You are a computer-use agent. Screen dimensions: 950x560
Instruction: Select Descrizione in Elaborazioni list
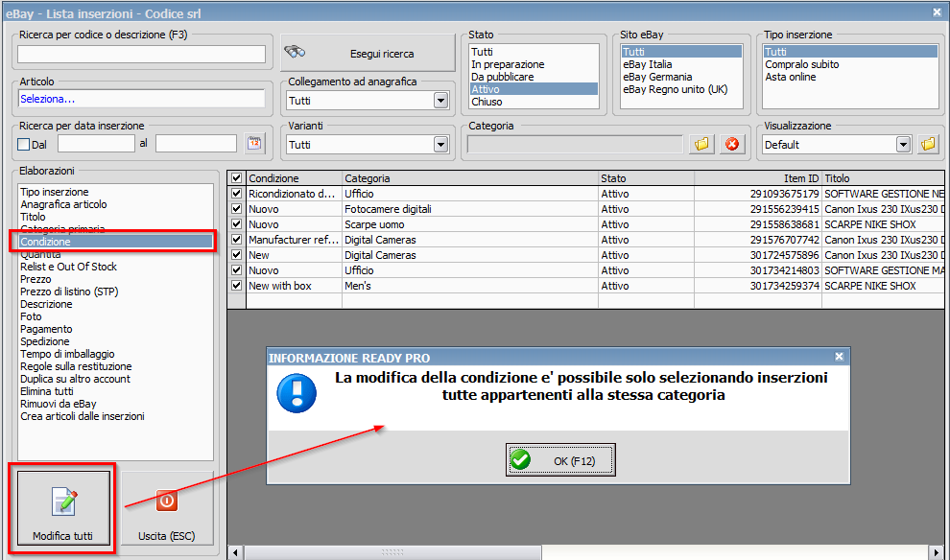click(46, 304)
